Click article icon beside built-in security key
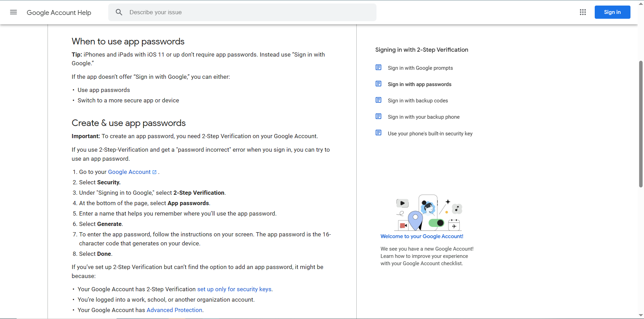 point(379,133)
